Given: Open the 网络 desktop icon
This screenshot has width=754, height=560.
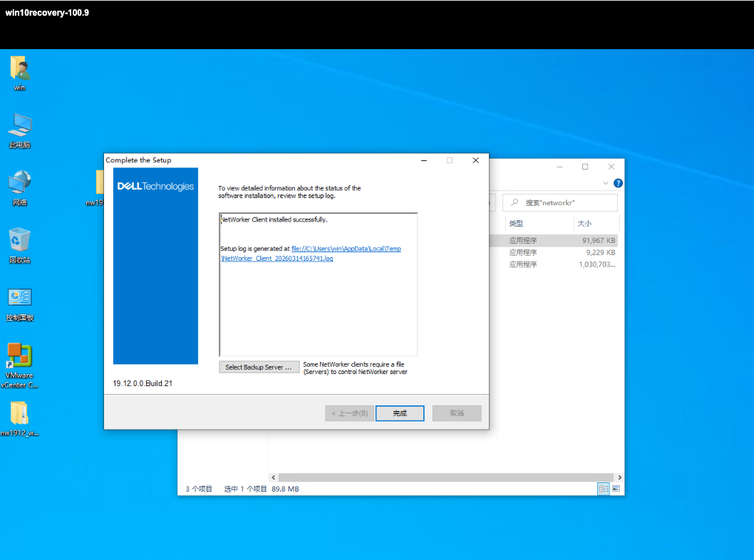Looking at the screenshot, I should [x=19, y=188].
